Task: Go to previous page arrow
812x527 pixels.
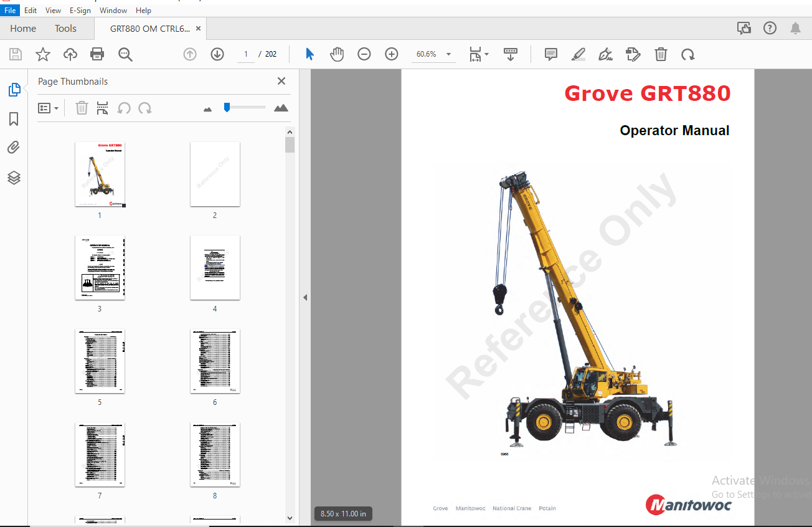Action: tap(190, 54)
